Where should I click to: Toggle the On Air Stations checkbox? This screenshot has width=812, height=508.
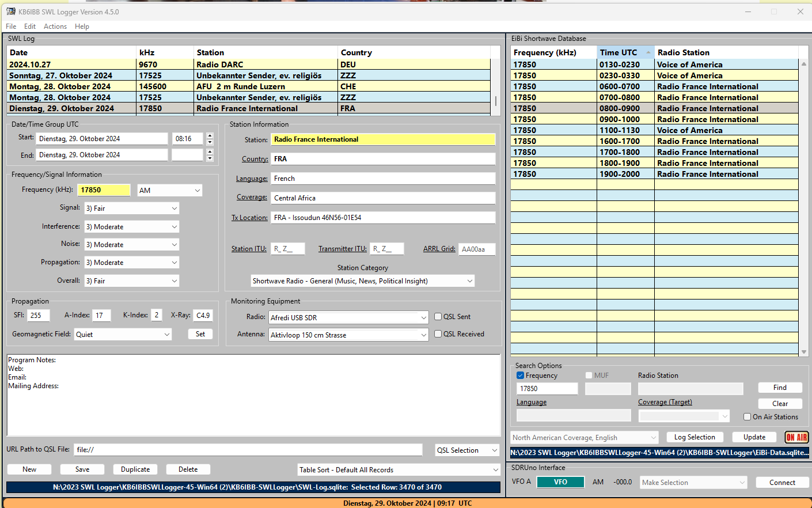[x=748, y=417]
